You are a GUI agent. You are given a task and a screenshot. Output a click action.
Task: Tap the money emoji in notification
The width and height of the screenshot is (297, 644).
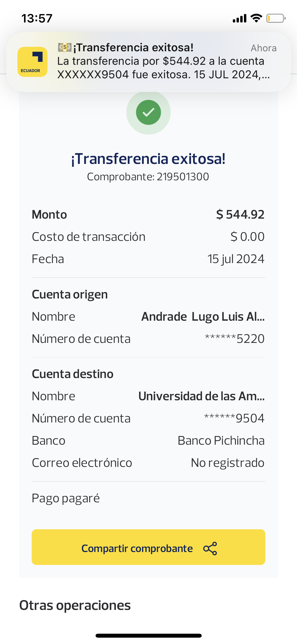tap(65, 48)
